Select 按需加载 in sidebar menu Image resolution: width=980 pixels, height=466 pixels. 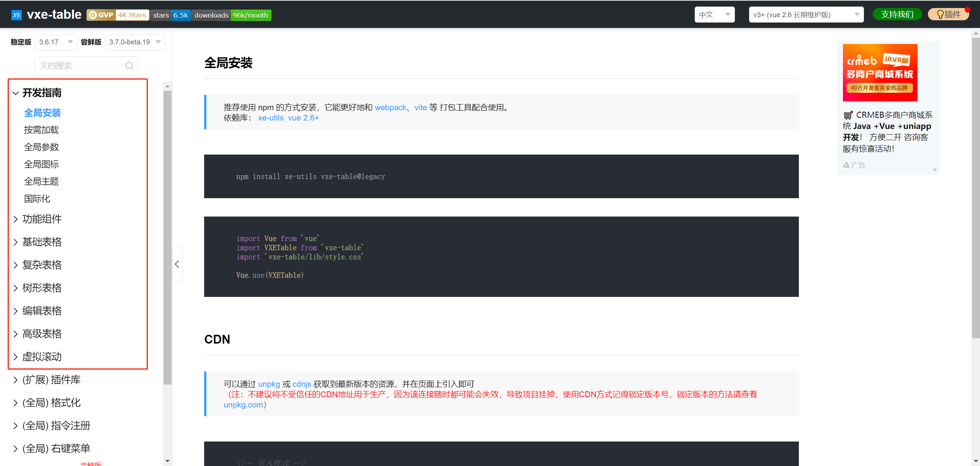coord(41,130)
